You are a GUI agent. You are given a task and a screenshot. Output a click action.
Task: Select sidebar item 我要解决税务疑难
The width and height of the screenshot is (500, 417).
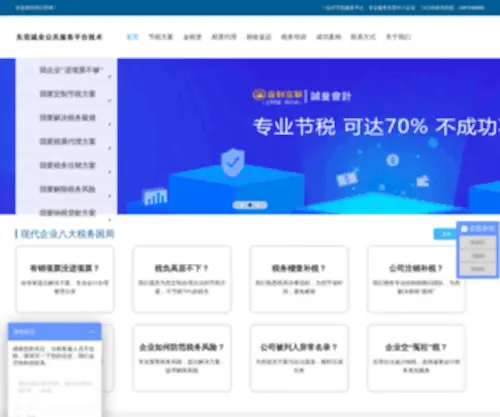(68, 117)
